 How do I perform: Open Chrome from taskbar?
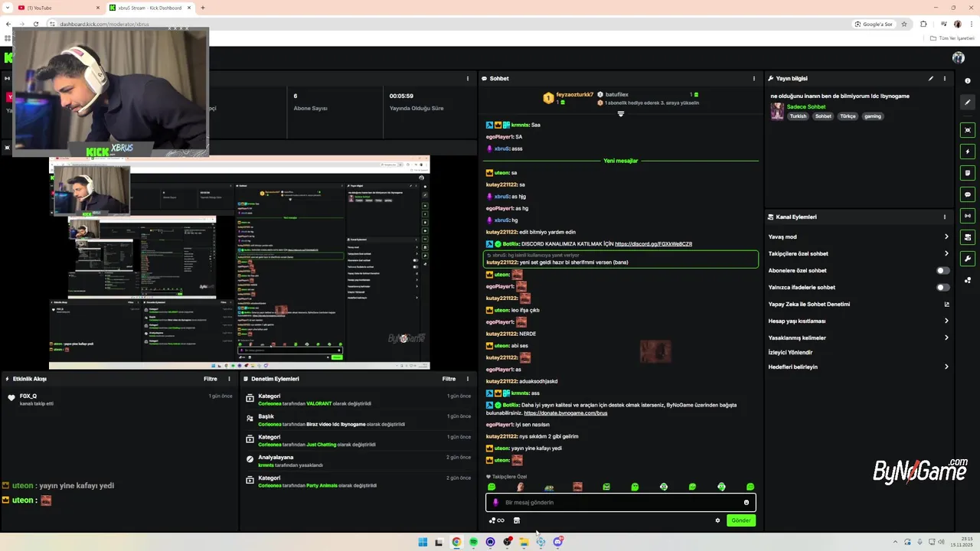coord(456,542)
